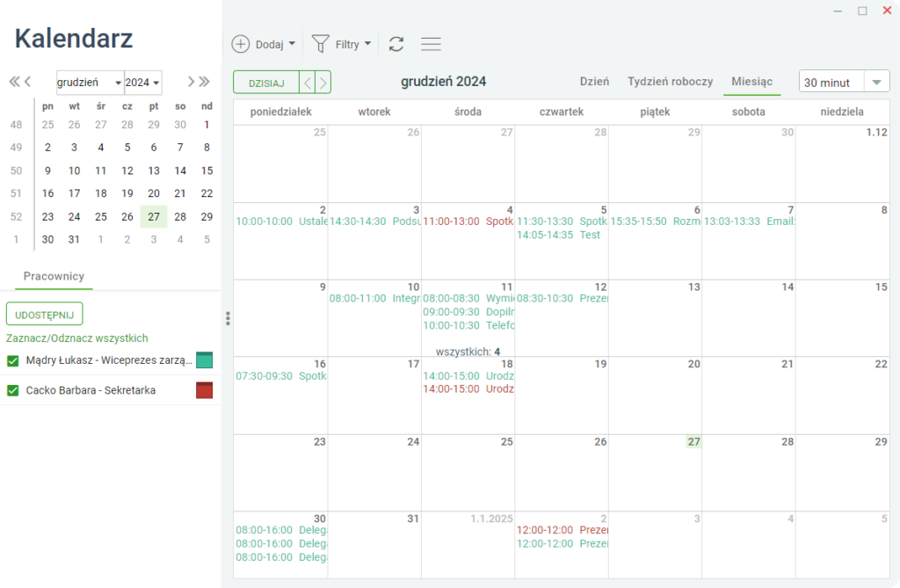The width and height of the screenshot is (900, 588).
Task: Open the 14:30-14:30 Podsu event
Action: [x=374, y=221]
